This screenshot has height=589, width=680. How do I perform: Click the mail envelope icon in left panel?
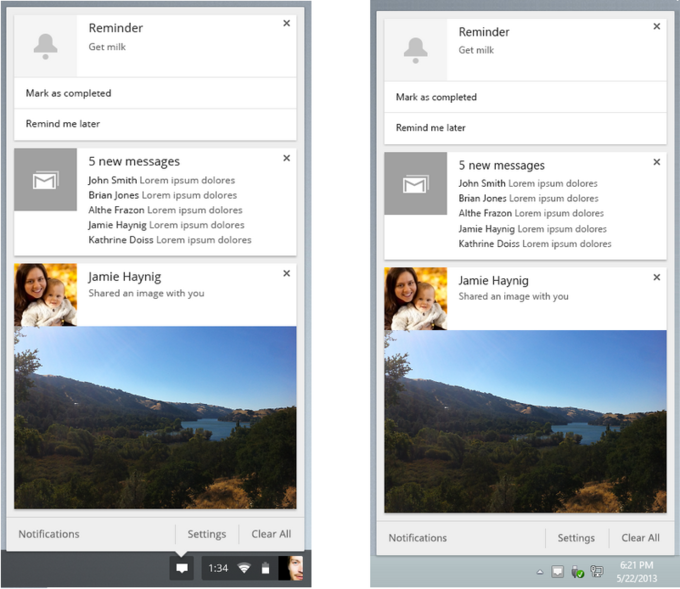pos(46,180)
